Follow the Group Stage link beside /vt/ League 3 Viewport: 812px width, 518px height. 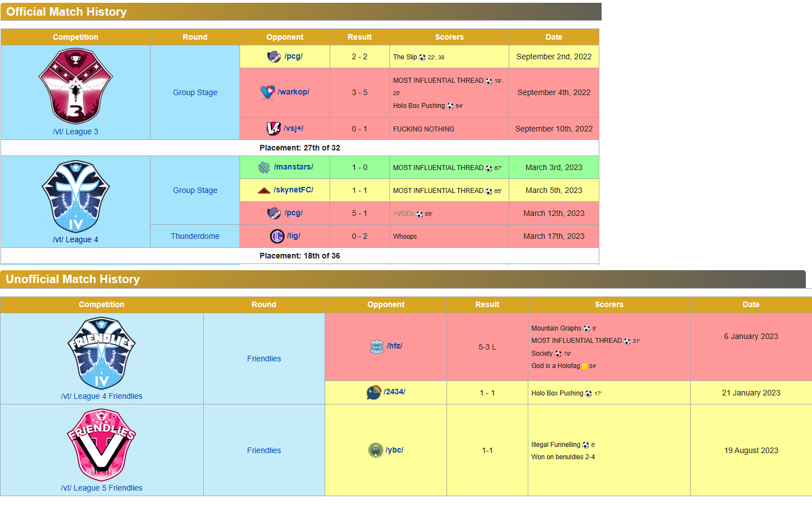pyautogui.click(x=195, y=92)
